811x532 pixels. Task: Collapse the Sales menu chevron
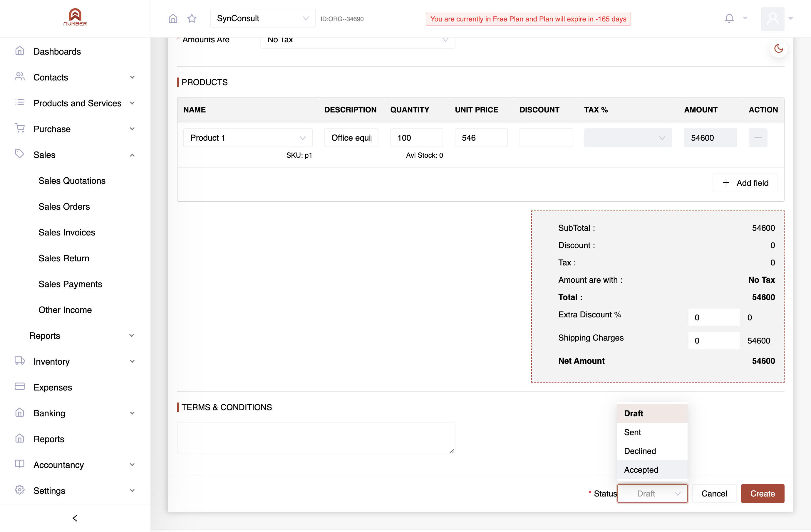click(132, 155)
